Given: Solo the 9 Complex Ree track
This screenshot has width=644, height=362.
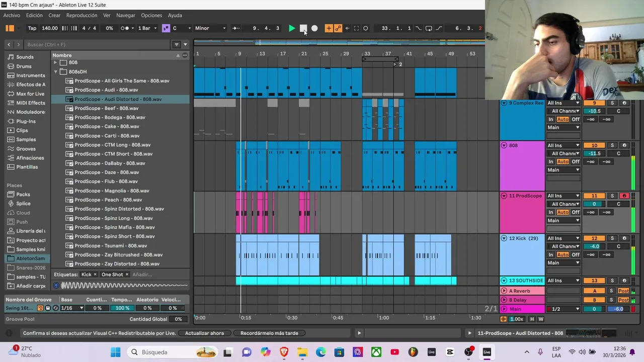Looking at the screenshot, I should [x=612, y=103].
